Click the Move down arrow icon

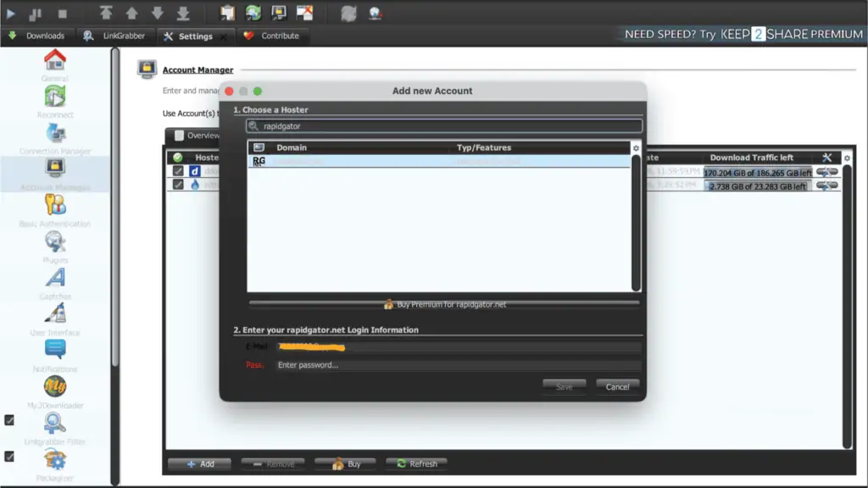coord(157,13)
